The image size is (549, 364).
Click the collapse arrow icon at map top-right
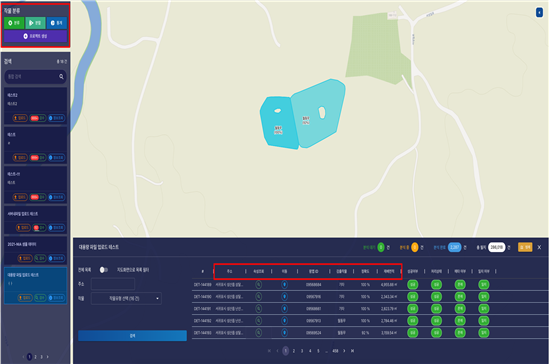pos(539,13)
